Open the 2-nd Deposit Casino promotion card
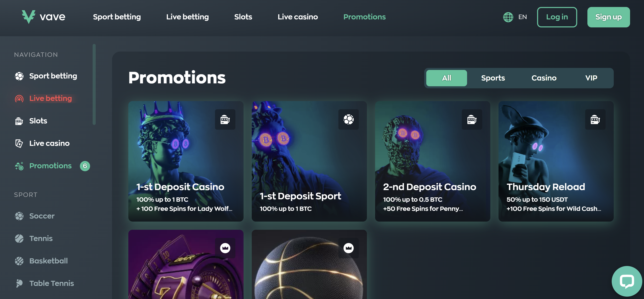 tap(432, 161)
